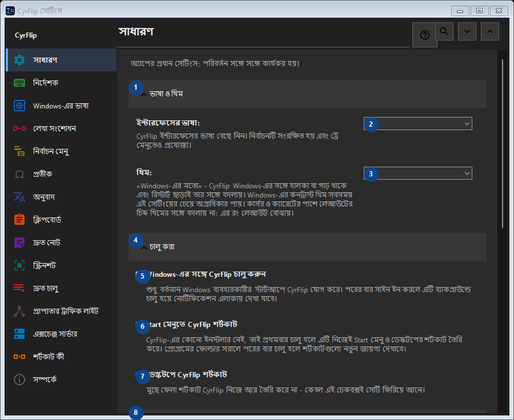Viewport: 514px width, 420px height.
Task: Open the লেখা সংশোধন section
Action: point(61,128)
